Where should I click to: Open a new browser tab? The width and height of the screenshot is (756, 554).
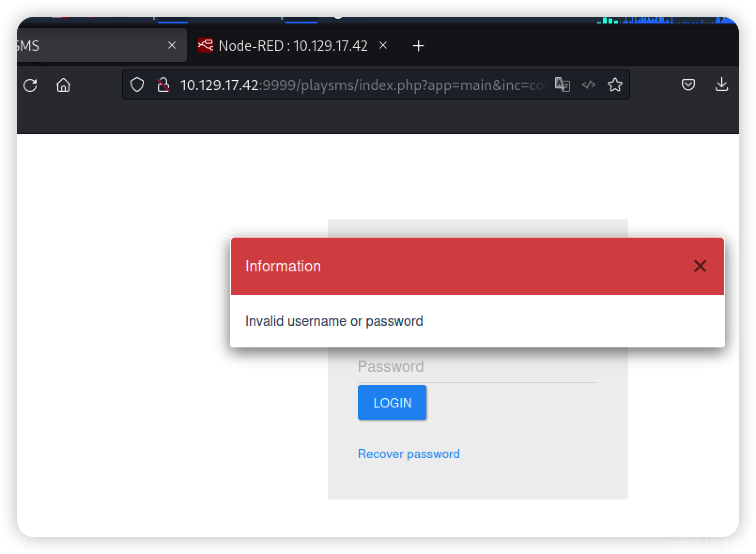coord(418,45)
